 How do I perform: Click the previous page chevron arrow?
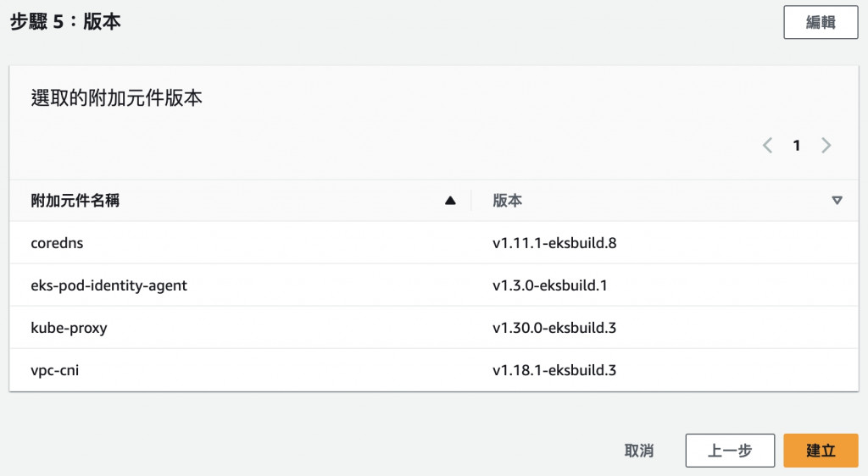(767, 146)
